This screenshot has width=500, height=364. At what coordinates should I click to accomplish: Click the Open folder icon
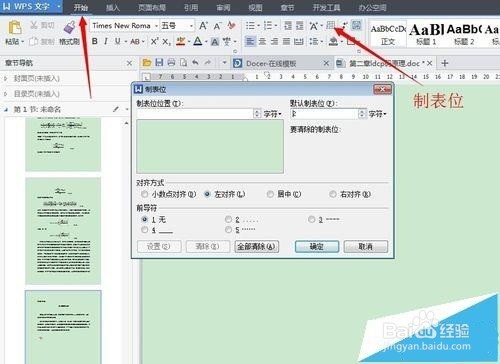tap(147, 62)
